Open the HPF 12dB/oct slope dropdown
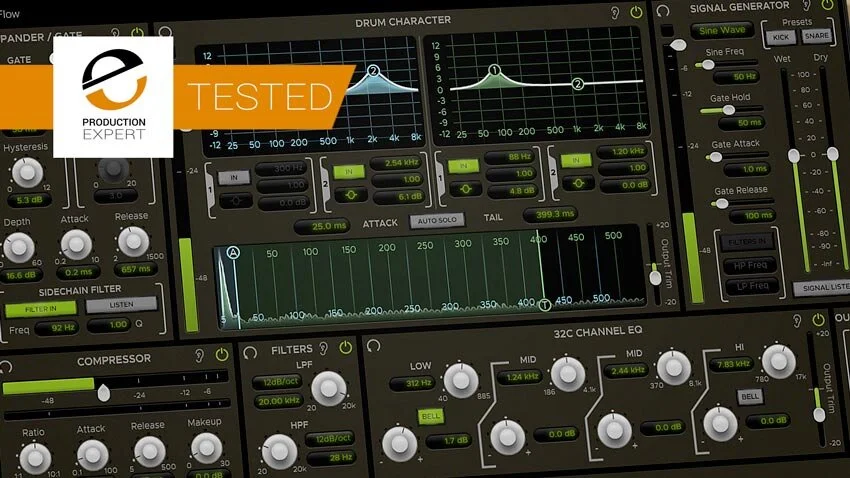Viewport: 850px width, 478px height. click(332, 438)
